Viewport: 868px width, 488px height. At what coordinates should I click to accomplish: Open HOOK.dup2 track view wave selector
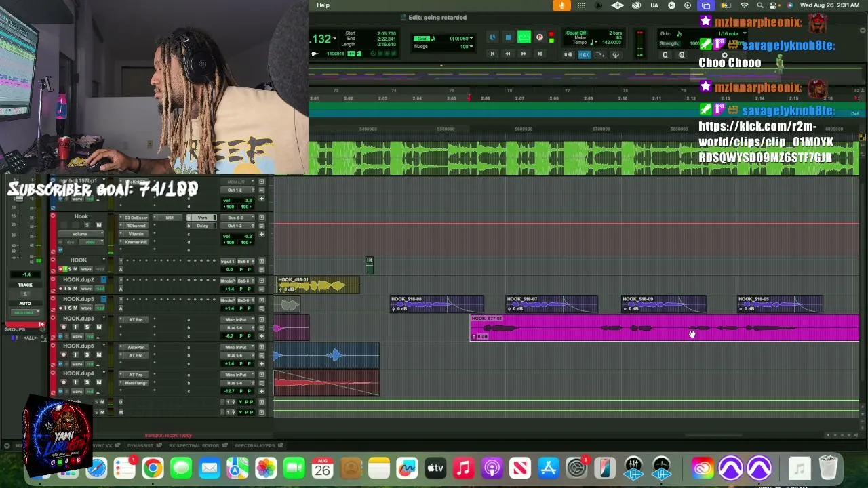pyautogui.click(x=85, y=289)
